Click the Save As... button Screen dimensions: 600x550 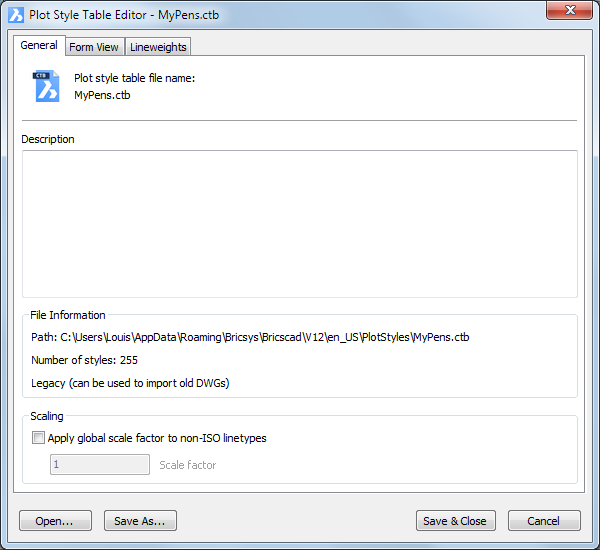(x=140, y=521)
